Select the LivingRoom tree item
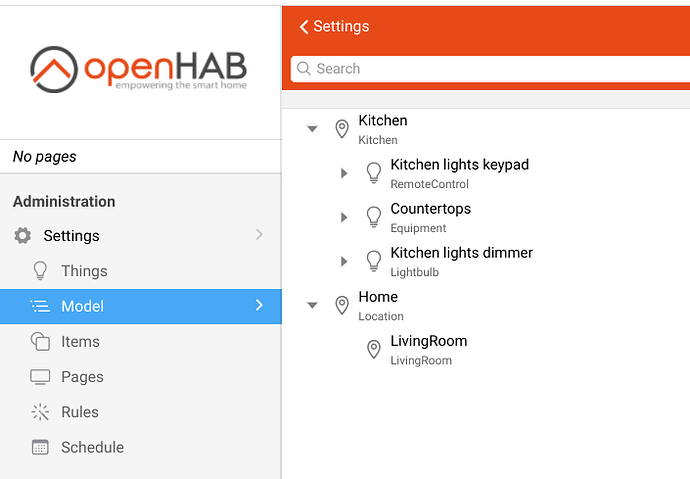This screenshot has height=479, width=690. click(x=428, y=342)
